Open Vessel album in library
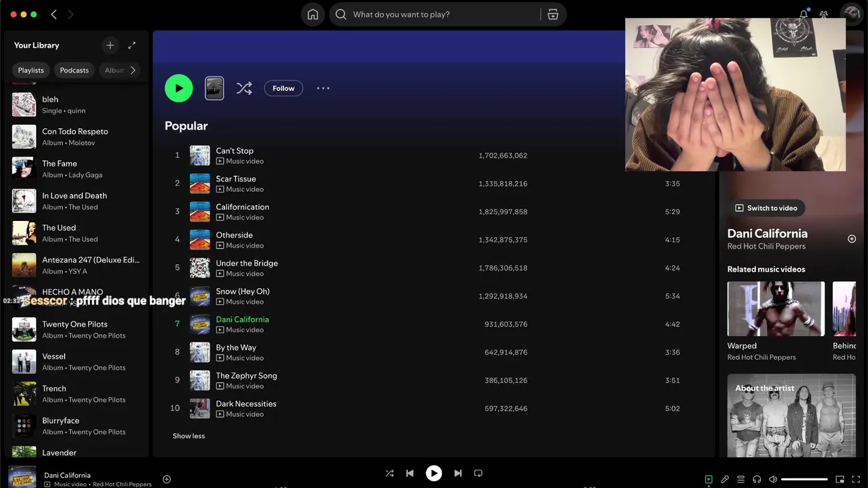Viewport: 868px width, 488px height. point(76,361)
